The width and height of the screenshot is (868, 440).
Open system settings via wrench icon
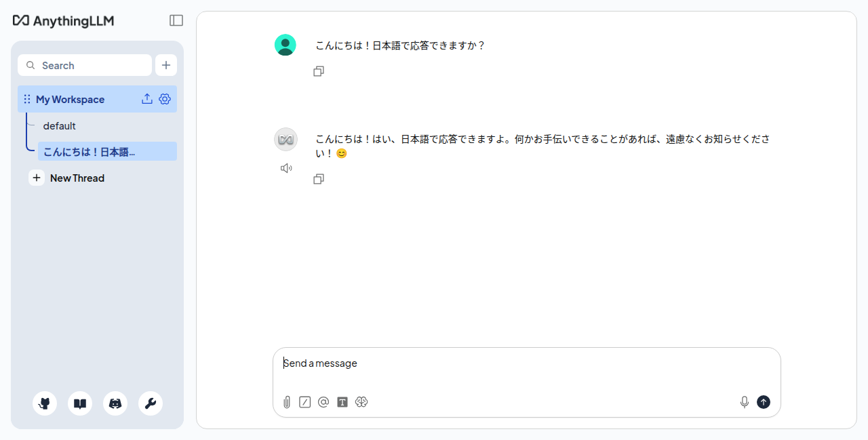(x=150, y=403)
